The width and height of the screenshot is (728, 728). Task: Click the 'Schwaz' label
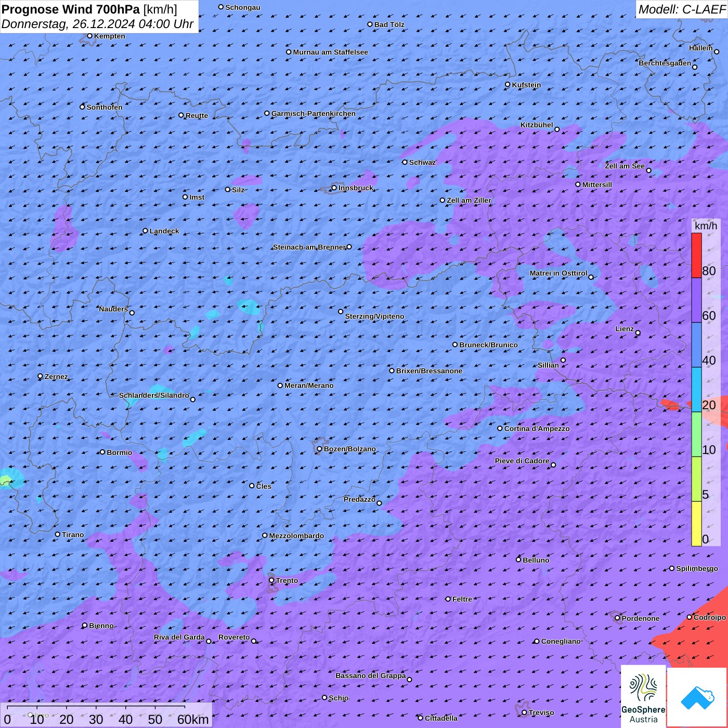click(x=422, y=162)
